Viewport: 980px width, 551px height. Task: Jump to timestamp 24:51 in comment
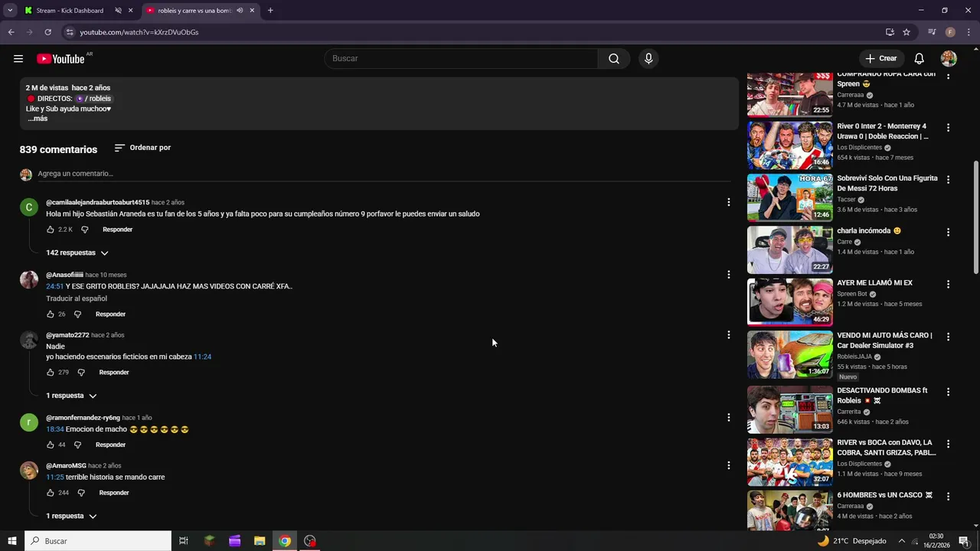[x=54, y=286]
